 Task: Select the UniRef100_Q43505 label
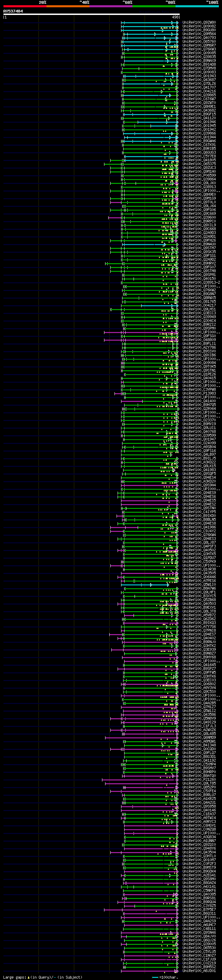coord(199,573)
